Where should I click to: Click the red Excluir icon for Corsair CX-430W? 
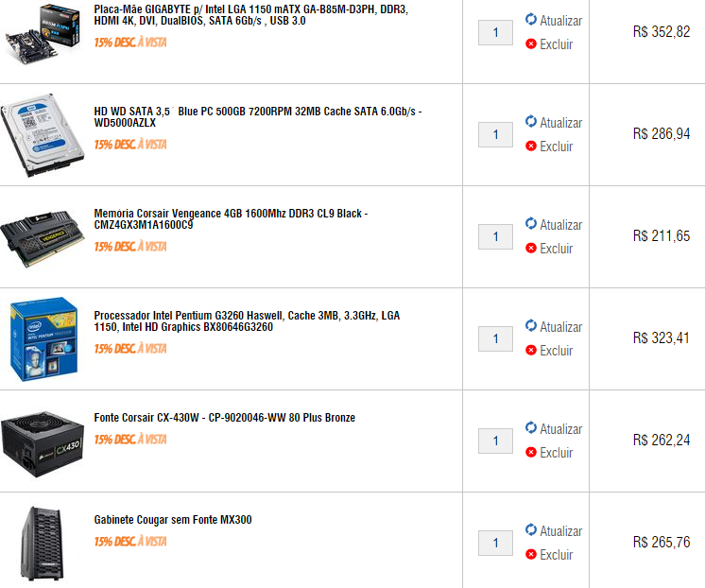531,452
